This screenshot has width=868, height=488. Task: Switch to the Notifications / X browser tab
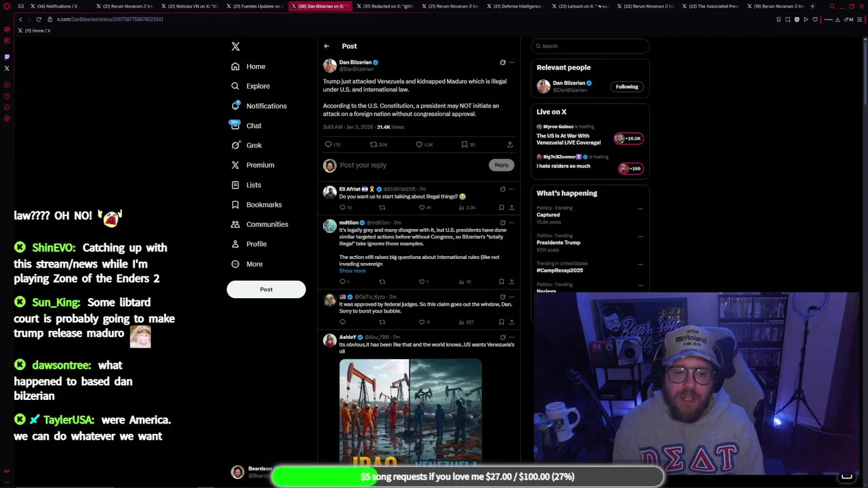pyautogui.click(x=58, y=6)
